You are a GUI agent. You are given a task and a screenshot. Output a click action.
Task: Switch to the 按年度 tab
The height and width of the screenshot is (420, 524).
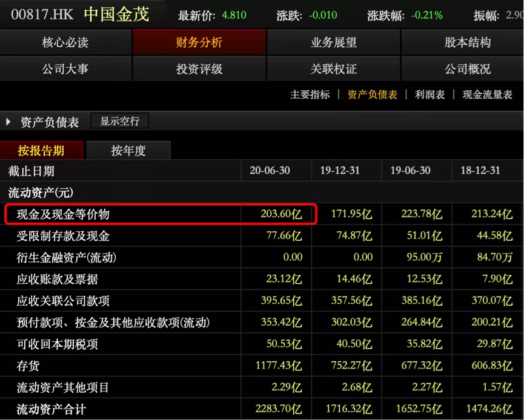click(128, 151)
